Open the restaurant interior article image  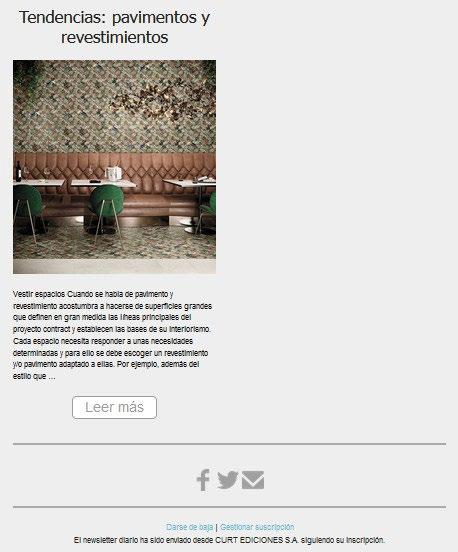pos(114,167)
